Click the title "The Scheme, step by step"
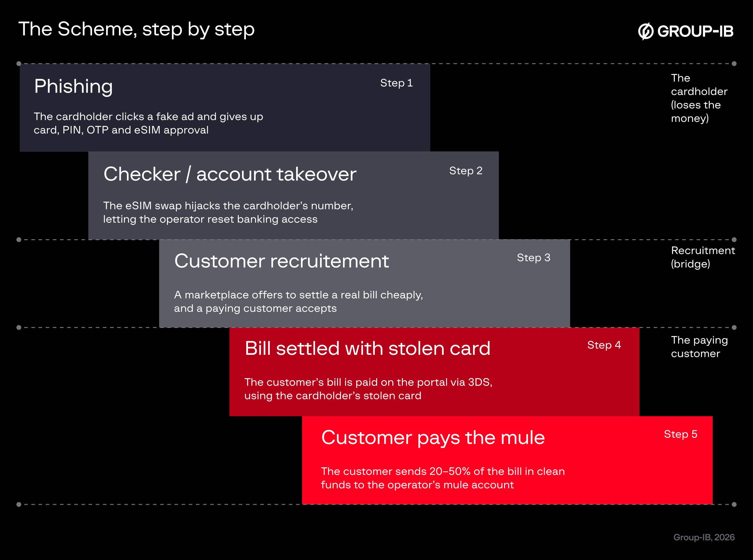 (136, 29)
